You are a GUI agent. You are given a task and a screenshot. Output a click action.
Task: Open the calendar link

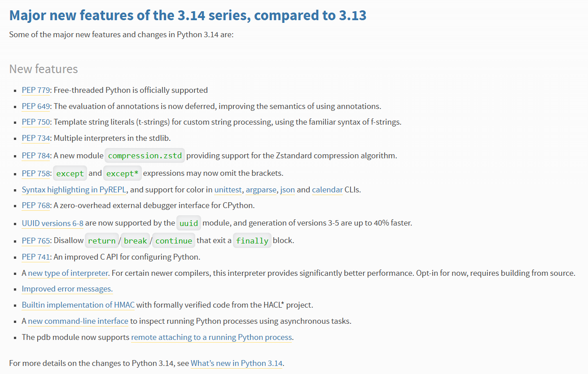pos(327,190)
